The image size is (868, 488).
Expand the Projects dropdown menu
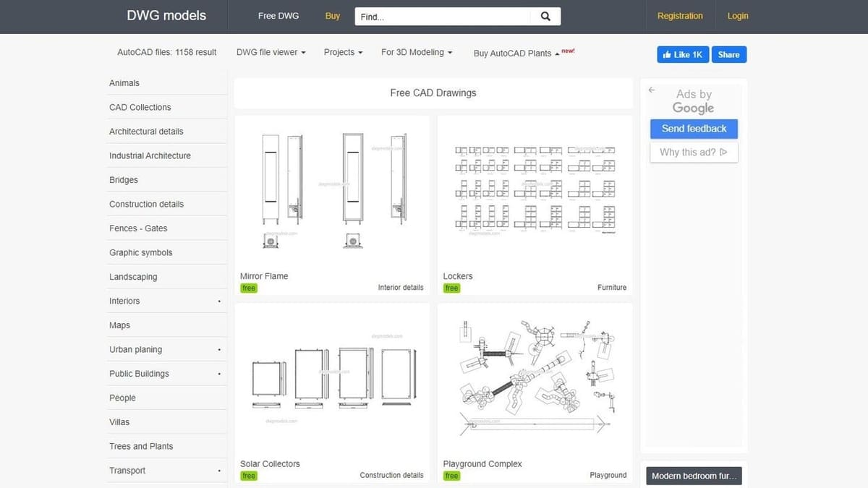pos(344,53)
